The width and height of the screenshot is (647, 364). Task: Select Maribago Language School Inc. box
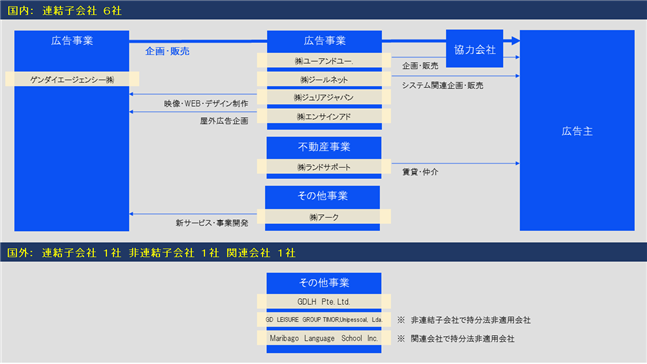324,338
